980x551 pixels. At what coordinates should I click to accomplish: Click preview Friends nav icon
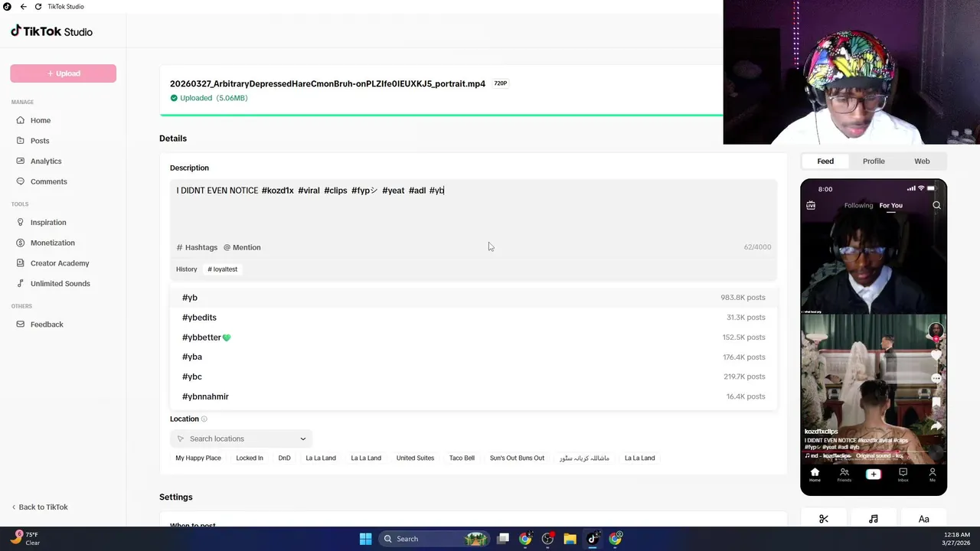click(844, 474)
